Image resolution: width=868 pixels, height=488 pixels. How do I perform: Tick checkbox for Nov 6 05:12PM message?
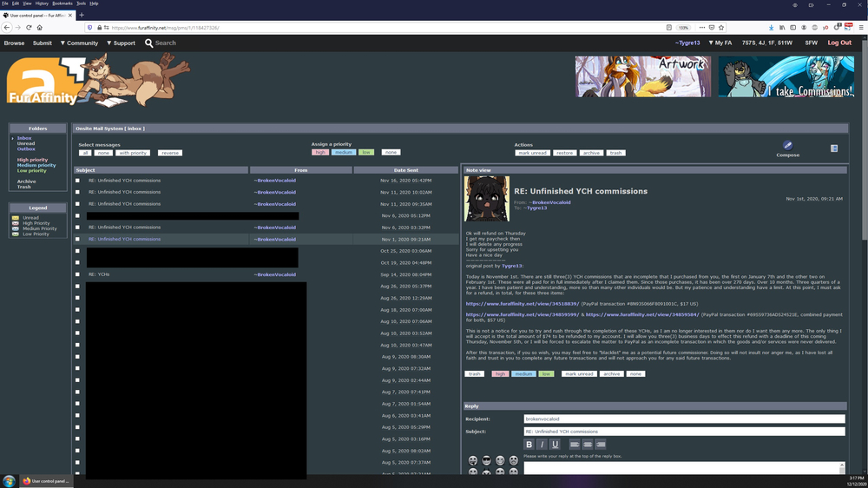click(x=77, y=215)
